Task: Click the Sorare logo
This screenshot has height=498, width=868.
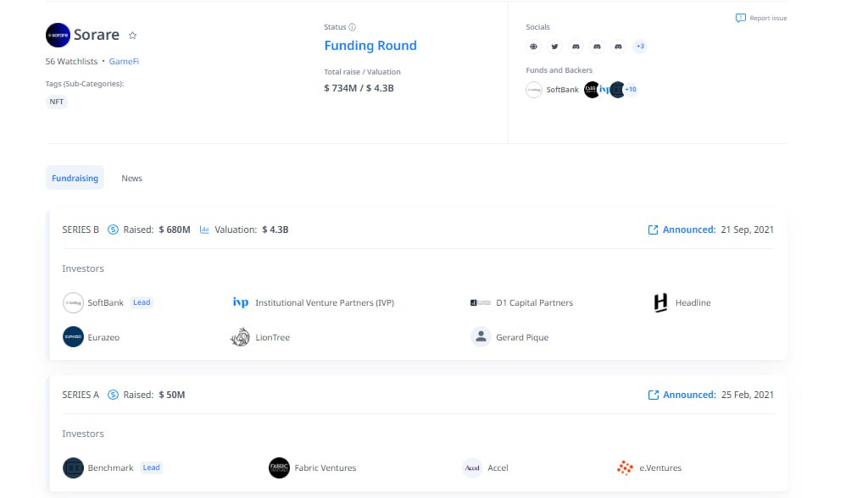Action: click(58, 35)
